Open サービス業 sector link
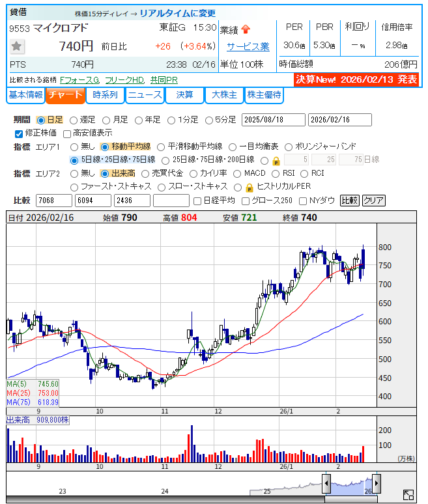Viewport: 428px width, 504px height. [248, 47]
